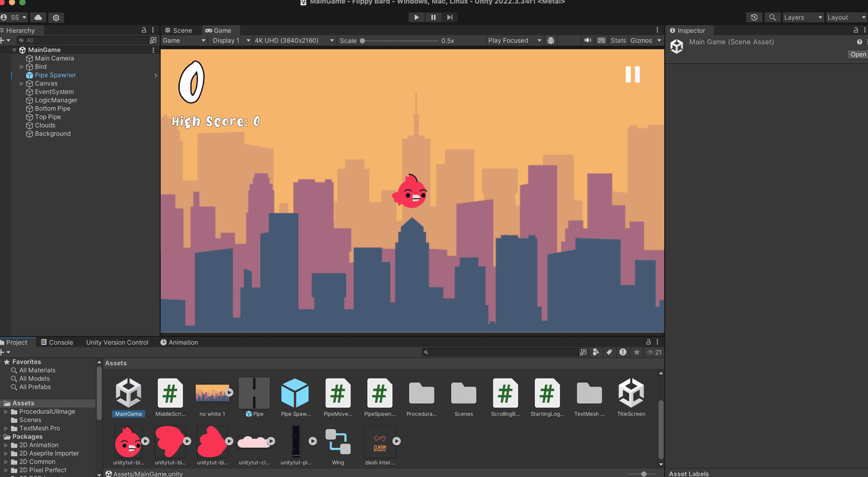Click the pause icon in the game view
Screen dimensions: 868x477
click(x=632, y=75)
